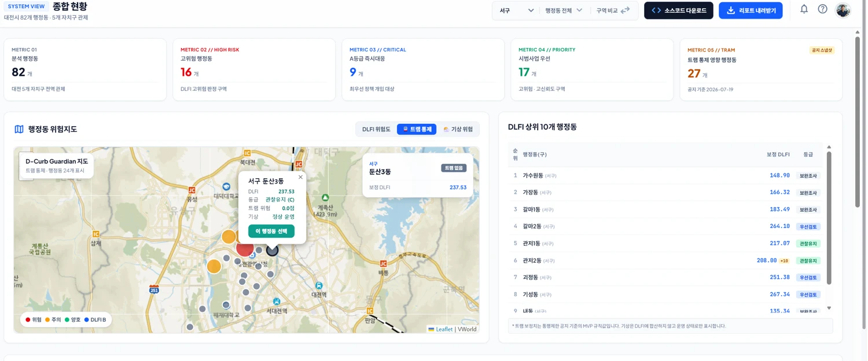Viewport: 868px width, 361px height.
Task: Click the JC junction marker near 비룡
Action: 383,264
